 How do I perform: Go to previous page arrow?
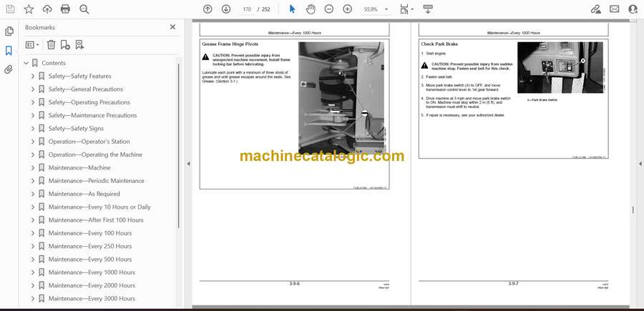coord(208,9)
